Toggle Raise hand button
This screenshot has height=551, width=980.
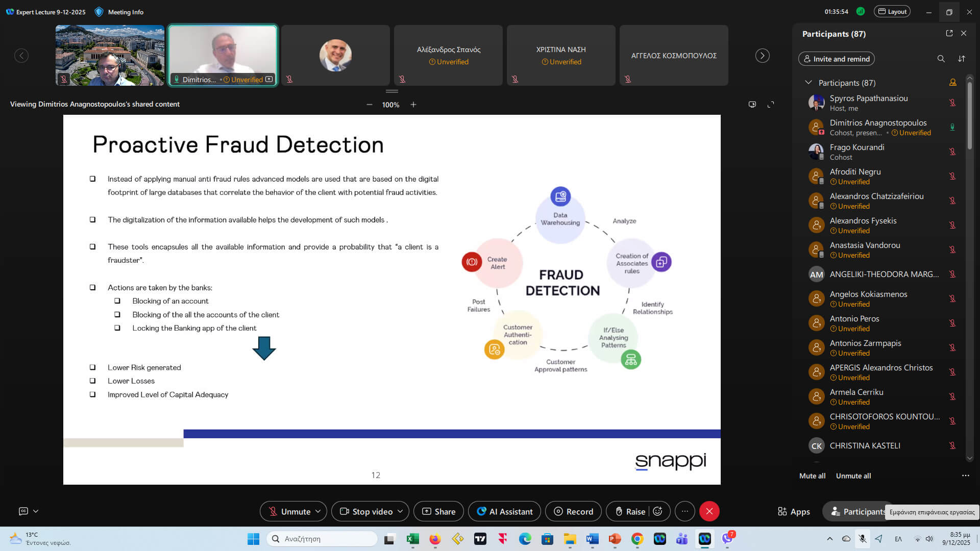click(630, 511)
